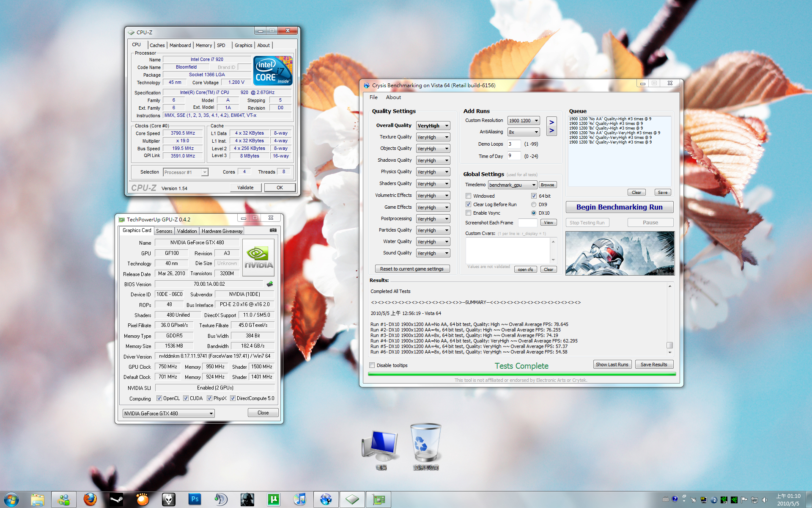Click the Demo Loops input field

pyautogui.click(x=514, y=144)
